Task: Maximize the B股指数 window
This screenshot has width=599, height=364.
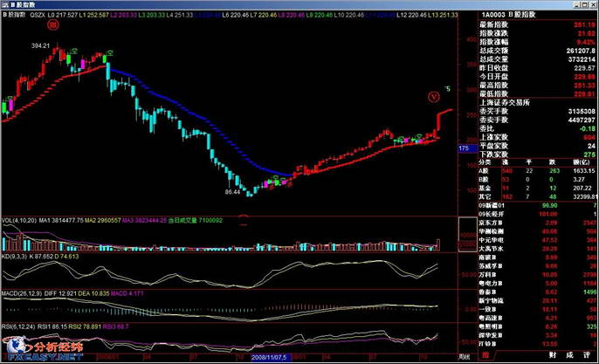Action: click(x=586, y=5)
